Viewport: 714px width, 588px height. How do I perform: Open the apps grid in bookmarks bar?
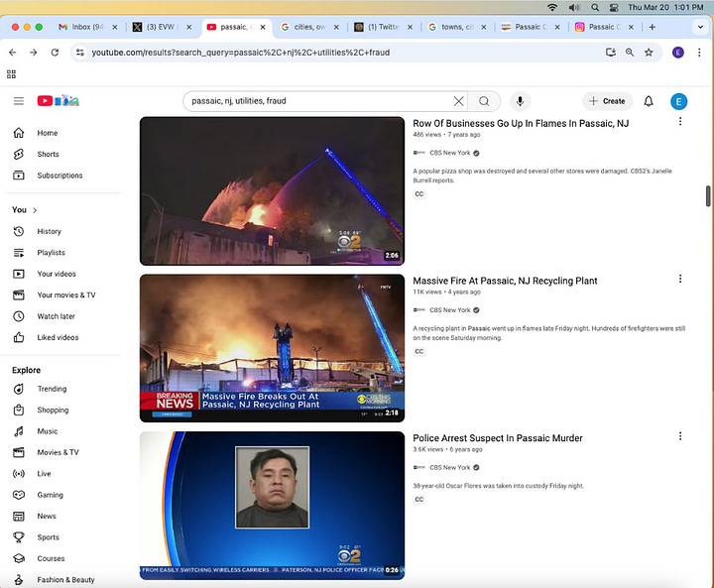click(x=11, y=74)
